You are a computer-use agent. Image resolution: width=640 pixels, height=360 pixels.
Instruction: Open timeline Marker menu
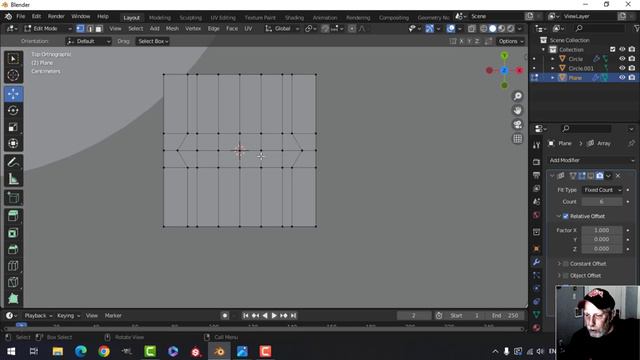pos(113,316)
